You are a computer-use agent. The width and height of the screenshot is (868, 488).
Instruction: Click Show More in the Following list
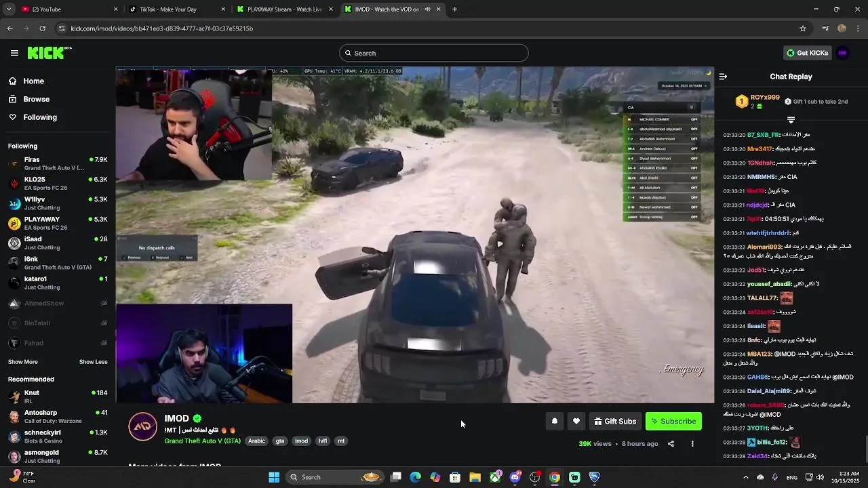(23, 362)
